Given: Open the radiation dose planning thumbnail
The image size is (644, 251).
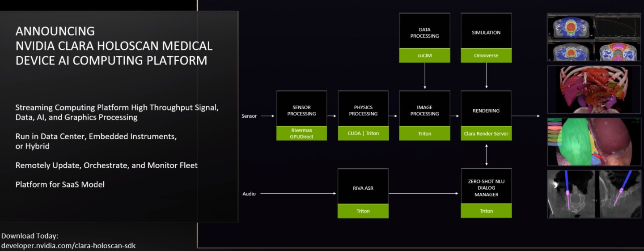Looking at the screenshot, I should (594, 37).
